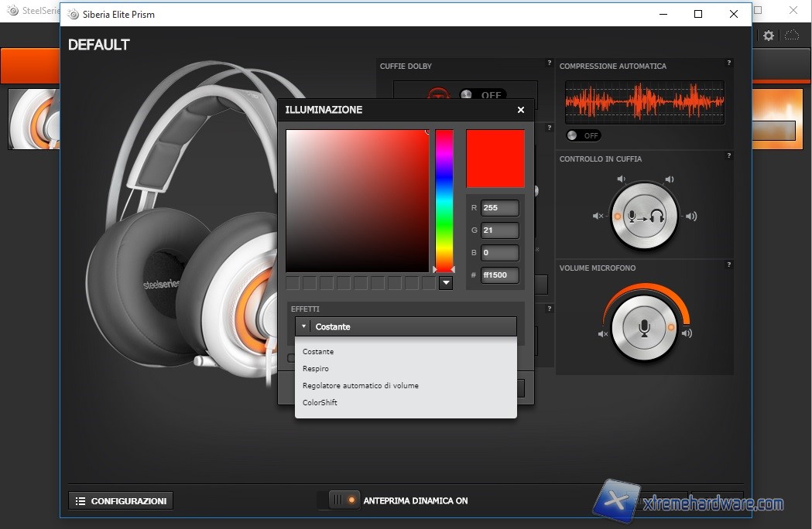Expand the Effetti dropdown showing Costante

(x=406, y=326)
